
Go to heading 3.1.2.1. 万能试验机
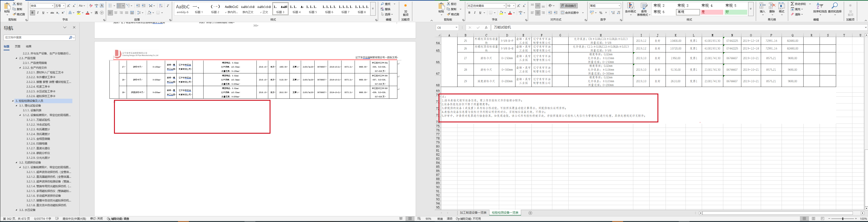[38, 120]
